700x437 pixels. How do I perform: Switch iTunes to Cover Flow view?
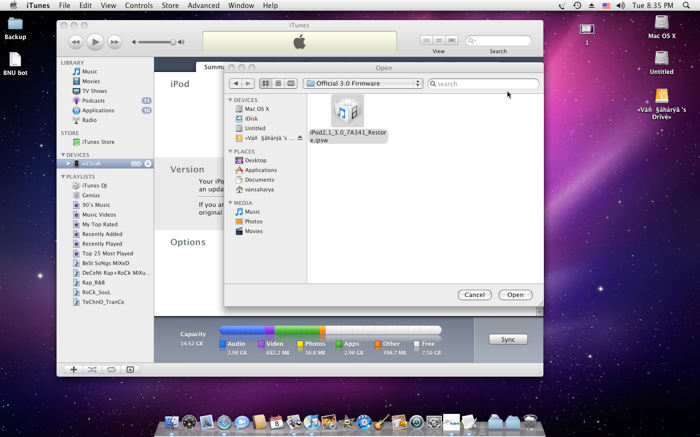(x=451, y=41)
